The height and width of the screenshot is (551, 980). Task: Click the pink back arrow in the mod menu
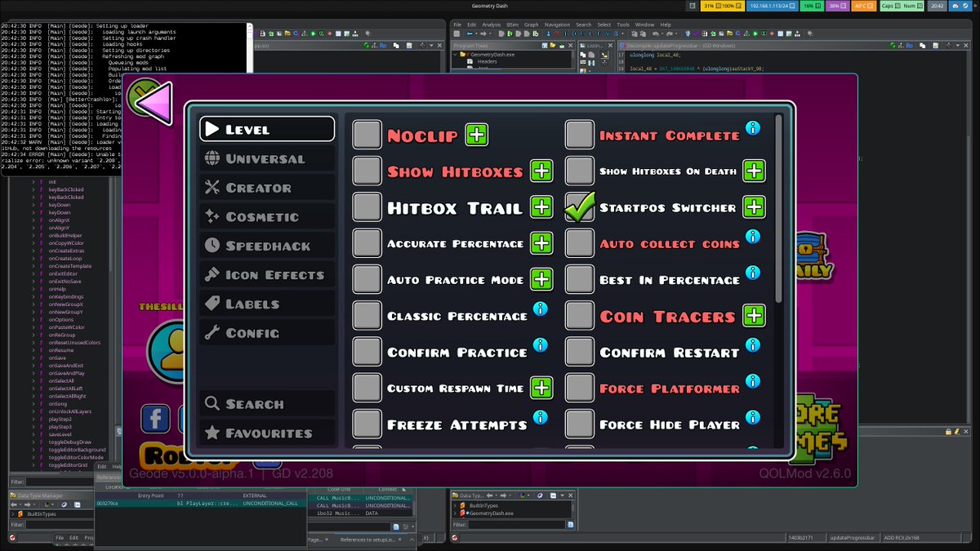(x=153, y=102)
